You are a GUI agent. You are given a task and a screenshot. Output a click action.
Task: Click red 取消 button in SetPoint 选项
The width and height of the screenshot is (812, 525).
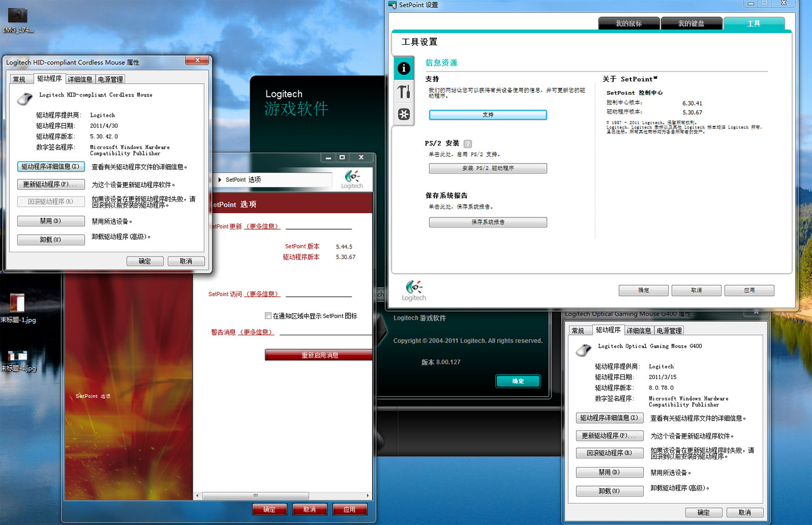point(310,509)
